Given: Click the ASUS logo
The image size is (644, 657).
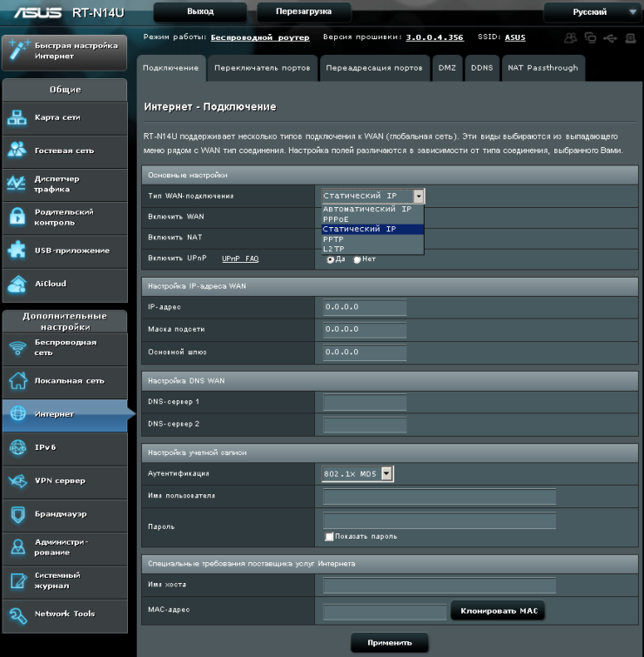Looking at the screenshot, I should click(37, 12).
